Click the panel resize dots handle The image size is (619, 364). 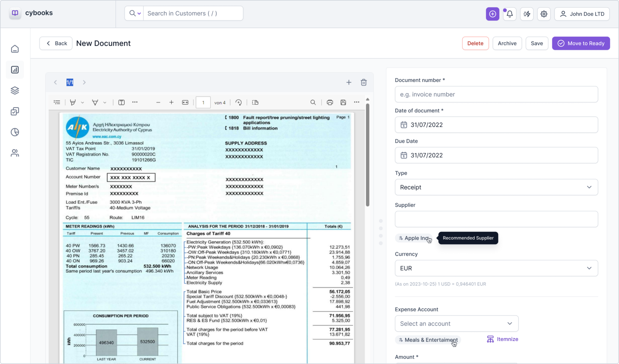(x=381, y=232)
